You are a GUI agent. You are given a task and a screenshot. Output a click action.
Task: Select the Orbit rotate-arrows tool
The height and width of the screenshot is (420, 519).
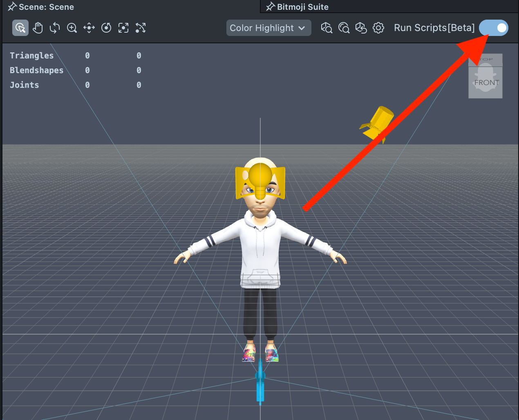55,28
